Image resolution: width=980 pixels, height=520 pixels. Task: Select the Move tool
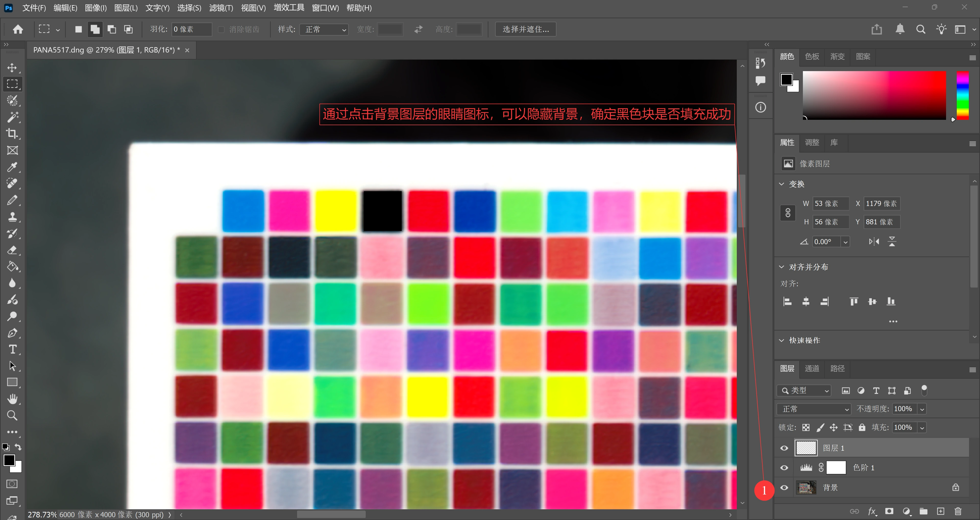click(x=12, y=68)
